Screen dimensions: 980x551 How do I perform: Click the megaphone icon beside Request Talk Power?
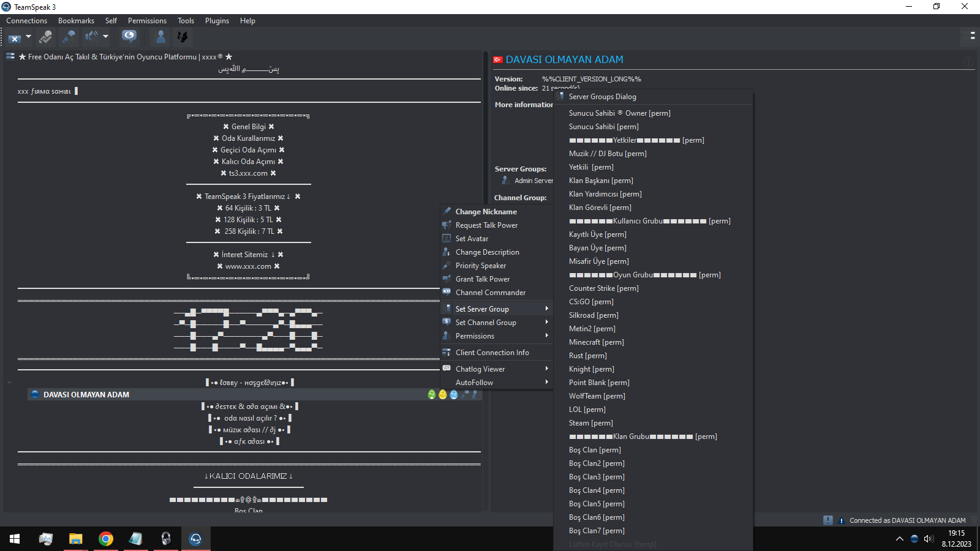point(447,225)
